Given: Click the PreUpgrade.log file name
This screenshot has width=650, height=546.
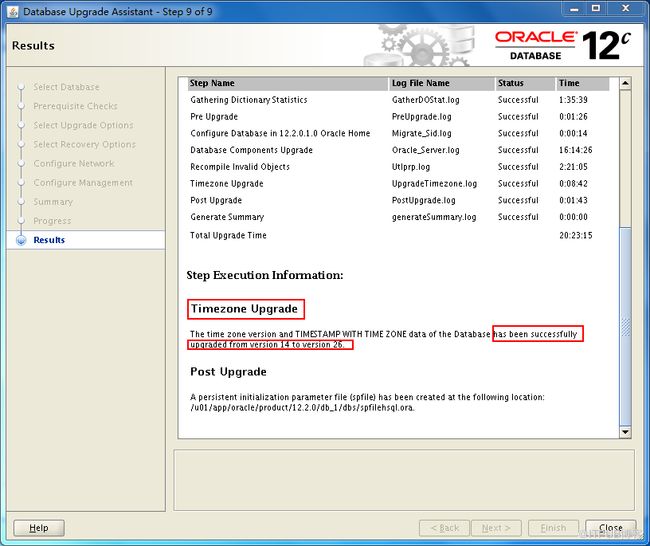Looking at the screenshot, I should [x=422, y=117].
